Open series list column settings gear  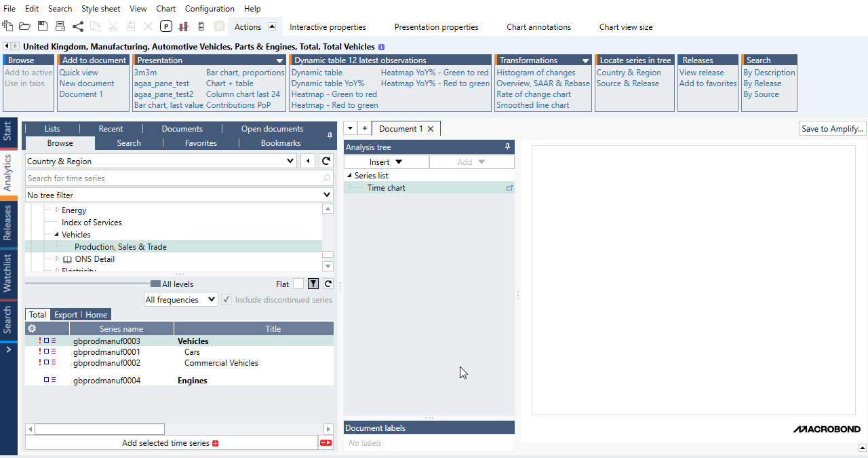coord(31,328)
